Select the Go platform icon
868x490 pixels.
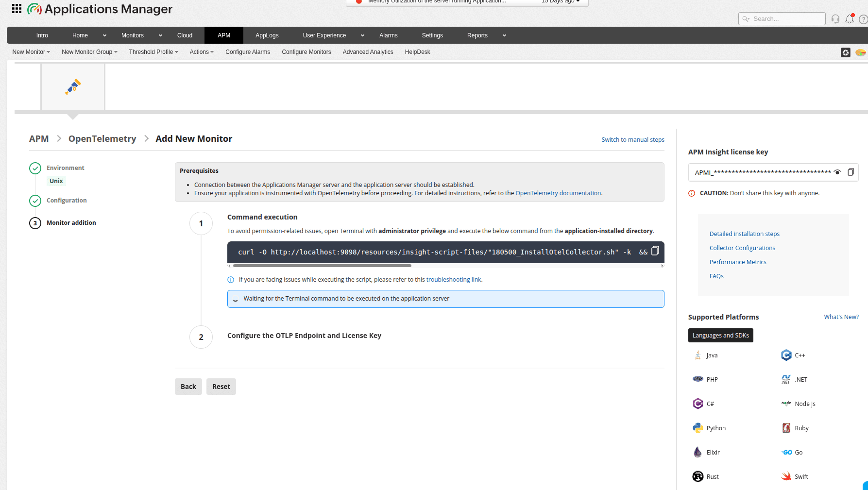pyautogui.click(x=787, y=452)
